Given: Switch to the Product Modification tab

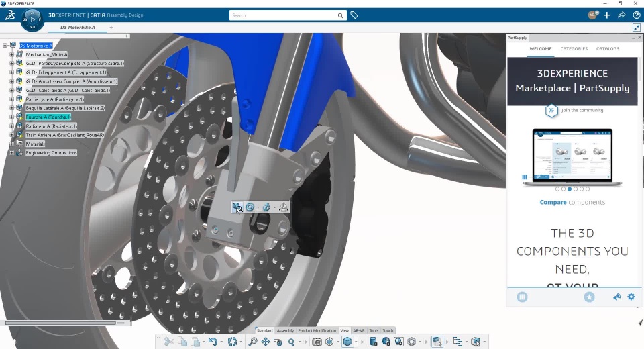Looking at the screenshot, I should click(x=317, y=330).
